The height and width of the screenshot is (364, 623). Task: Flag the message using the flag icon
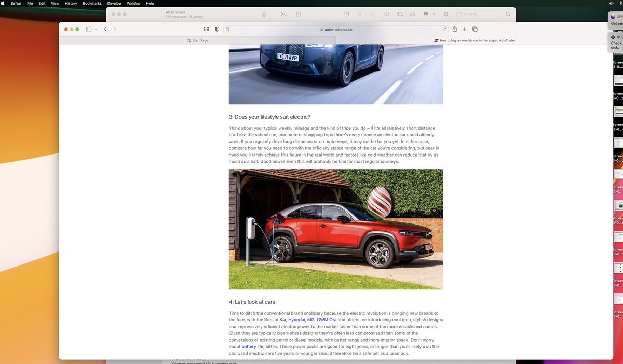426,14
